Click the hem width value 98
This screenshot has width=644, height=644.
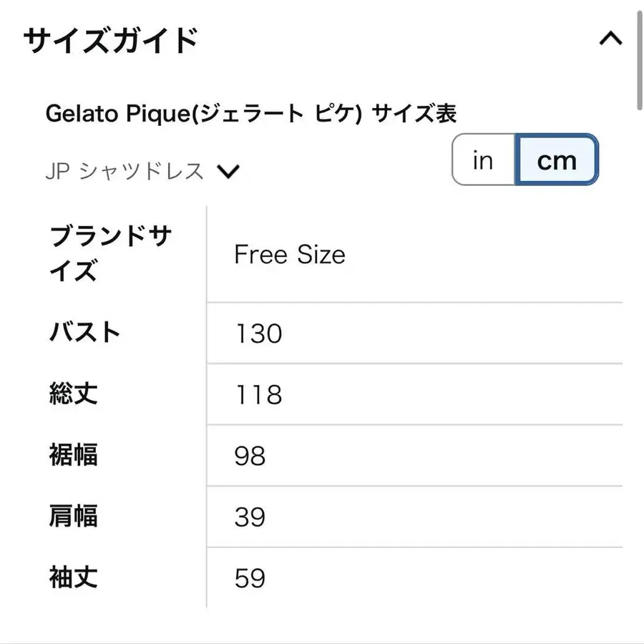pos(250,456)
